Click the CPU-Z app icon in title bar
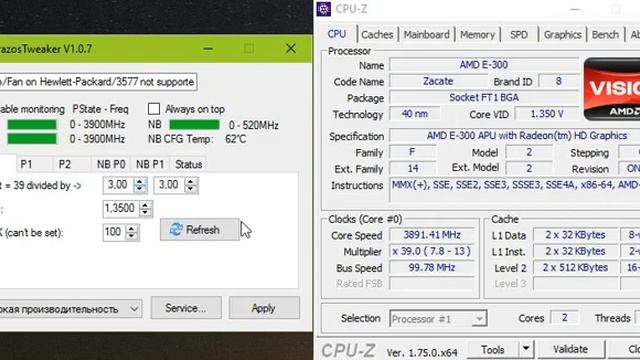Image resolution: width=640 pixels, height=360 pixels. [x=324, y=9]
